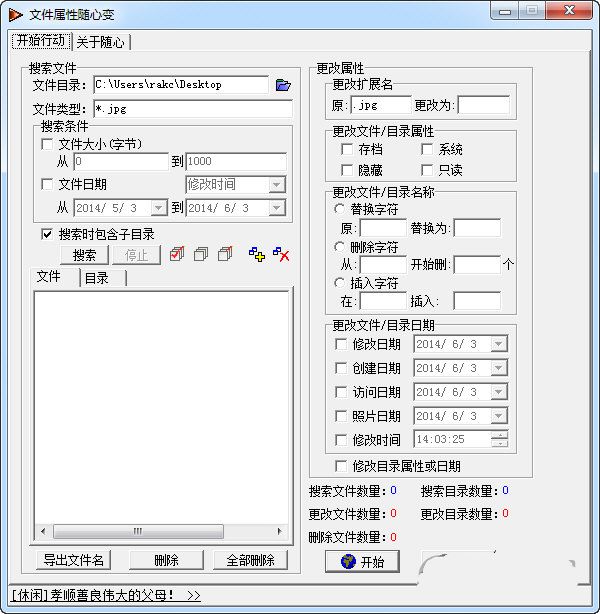Click the app icon in the title bar
Image resolution: width=600 pixels, height=614 pixels.
point(16,14)
